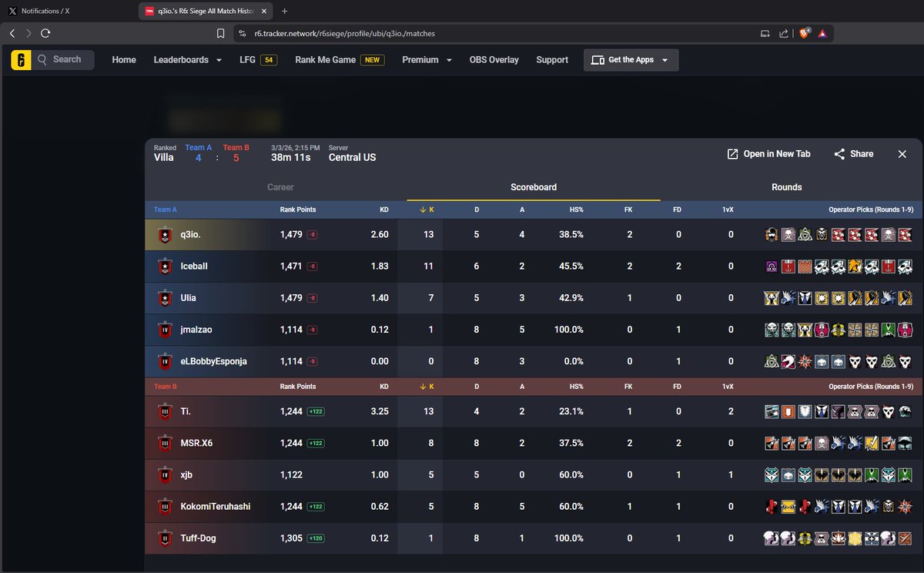Click Ti.'s 3.25 KD value
Image resolution: width=924 pixels, height=573 pixels.
[x=380, y=412]
